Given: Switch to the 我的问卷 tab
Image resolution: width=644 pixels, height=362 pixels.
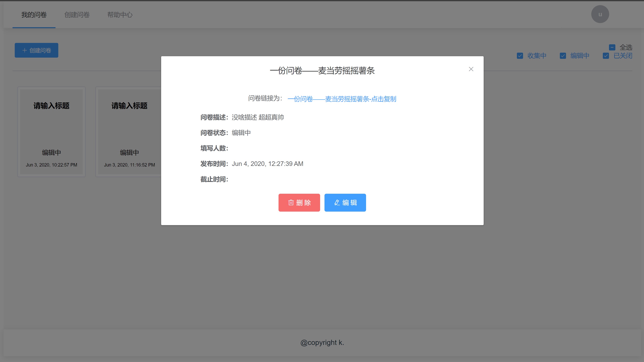Looking at the screenshot, I should point(34,15).
